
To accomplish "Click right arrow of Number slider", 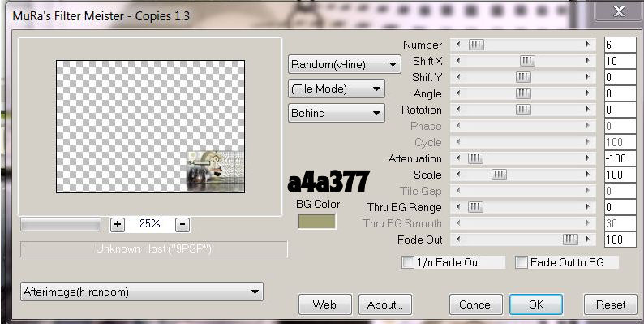I will click(588, 45).
